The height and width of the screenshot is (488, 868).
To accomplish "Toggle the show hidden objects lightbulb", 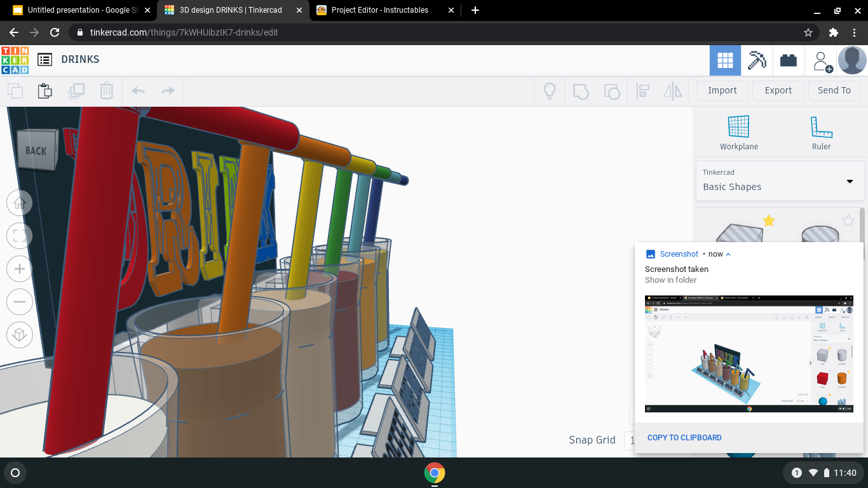I will (549, 91).
